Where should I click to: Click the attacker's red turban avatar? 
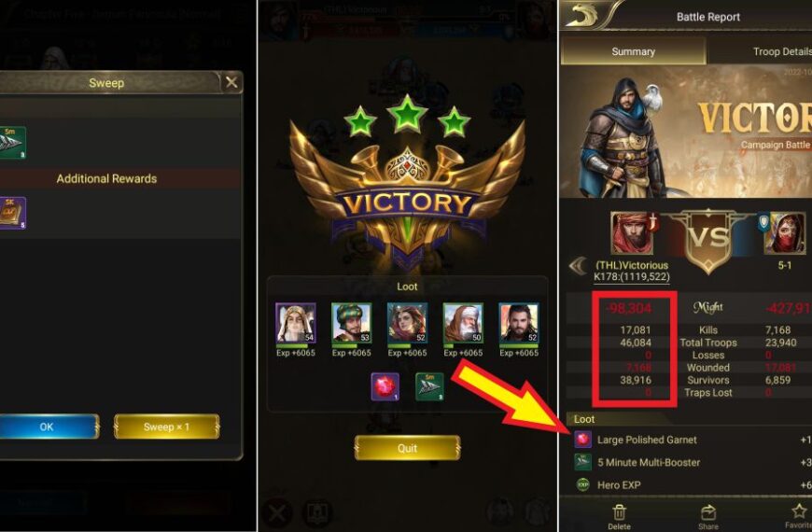[632, 233]
